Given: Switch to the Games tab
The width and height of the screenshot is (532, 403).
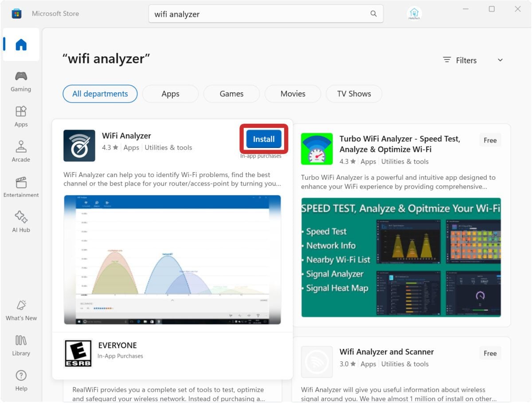Looking at the screenshot, I should coord(231,94).
